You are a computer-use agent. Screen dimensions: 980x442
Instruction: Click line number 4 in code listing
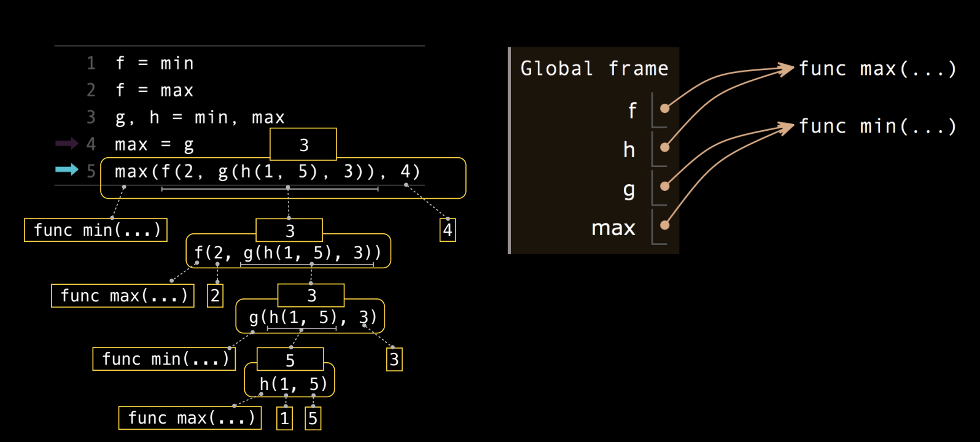(91, 144)
